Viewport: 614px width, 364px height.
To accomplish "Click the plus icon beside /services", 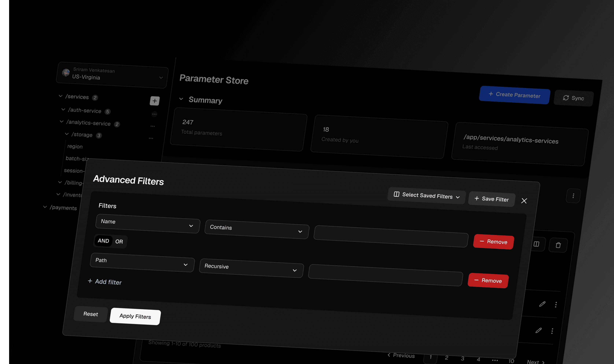I will coord(155,101).
